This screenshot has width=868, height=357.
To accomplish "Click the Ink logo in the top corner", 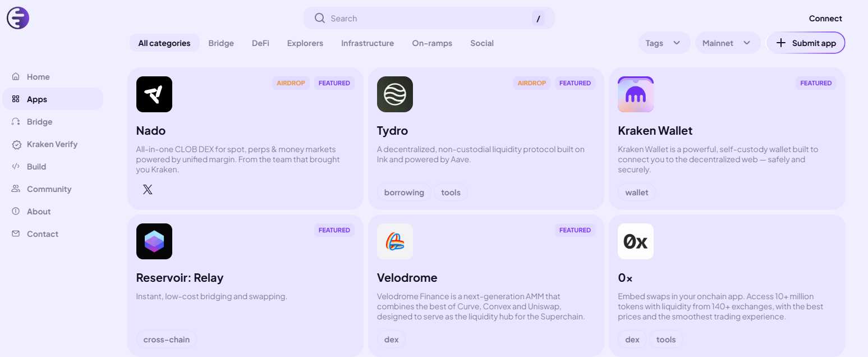I will [17, 17].
